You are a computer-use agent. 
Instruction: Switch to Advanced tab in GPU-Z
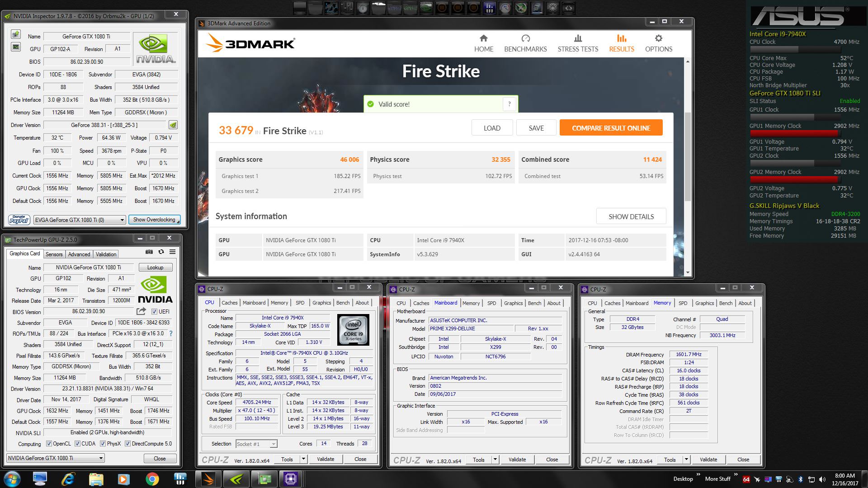pyautogui.click(x=79, y=254)
